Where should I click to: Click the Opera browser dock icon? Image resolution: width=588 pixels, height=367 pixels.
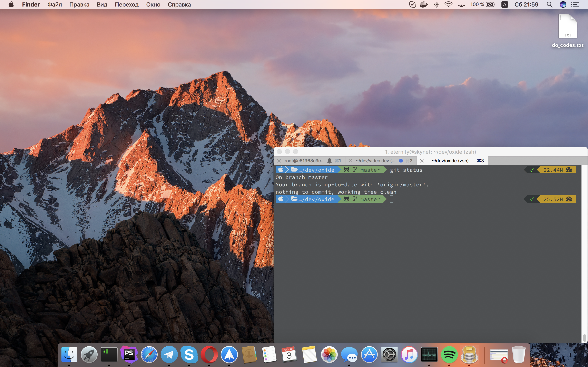coord(209,355)
